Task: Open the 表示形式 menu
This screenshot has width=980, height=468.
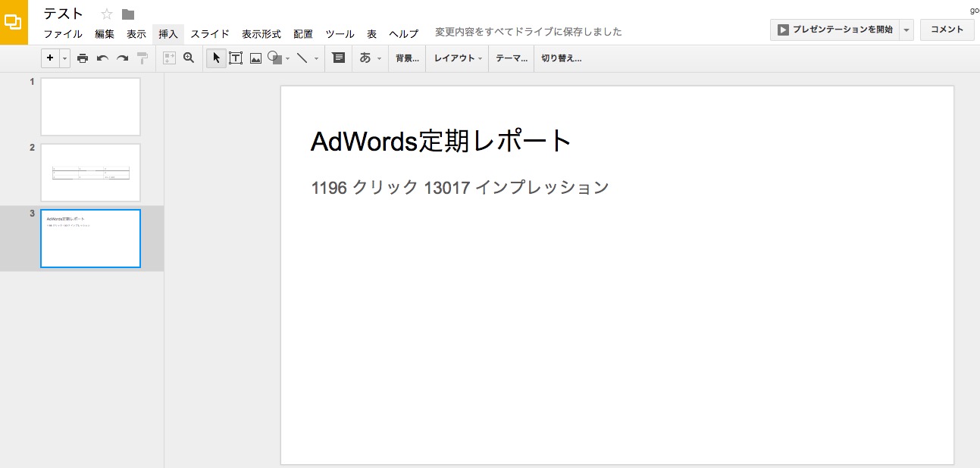Action: (261, 34)
